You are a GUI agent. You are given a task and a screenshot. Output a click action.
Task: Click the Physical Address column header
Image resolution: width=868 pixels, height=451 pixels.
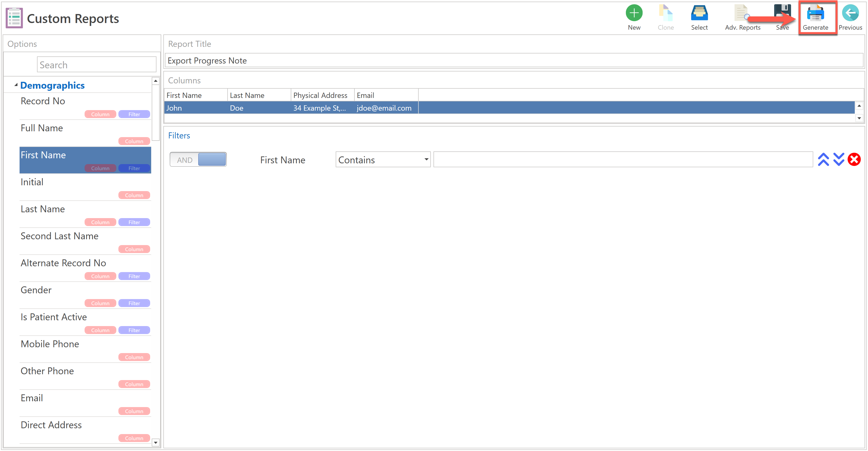(x=320, y=96)
